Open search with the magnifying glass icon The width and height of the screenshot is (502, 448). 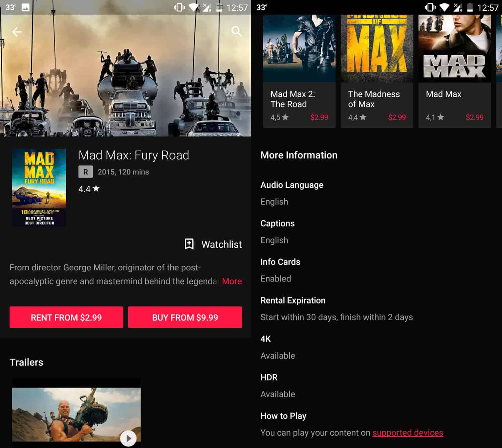tap(237, 31)
